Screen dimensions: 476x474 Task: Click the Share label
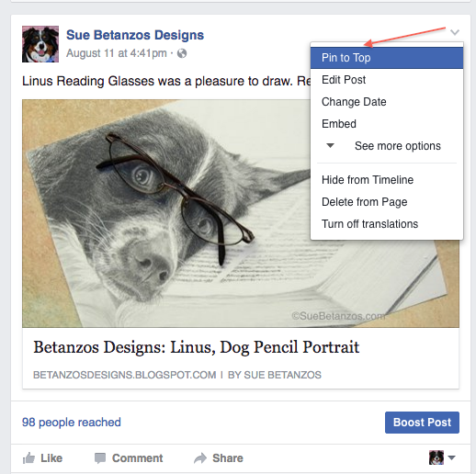coord(228,458)
